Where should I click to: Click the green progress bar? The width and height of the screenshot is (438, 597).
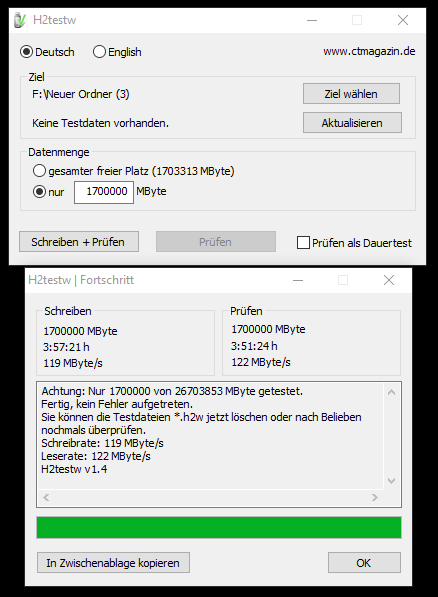[219, 527]
